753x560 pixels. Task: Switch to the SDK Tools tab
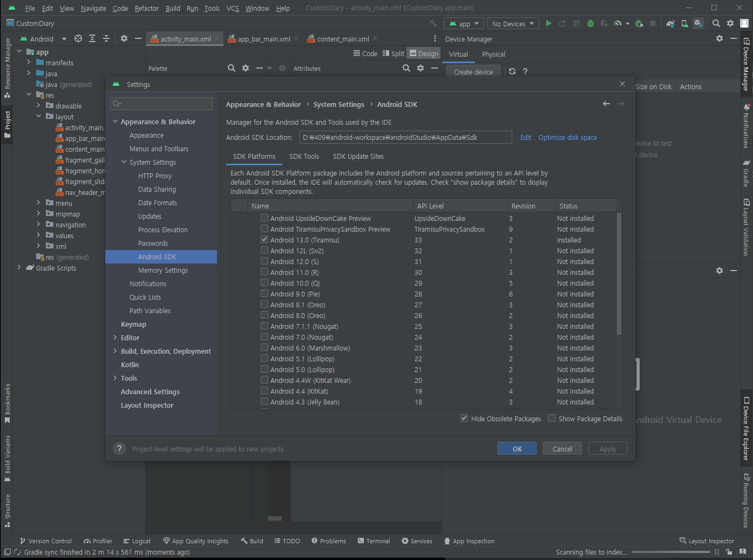click(304, 156)
